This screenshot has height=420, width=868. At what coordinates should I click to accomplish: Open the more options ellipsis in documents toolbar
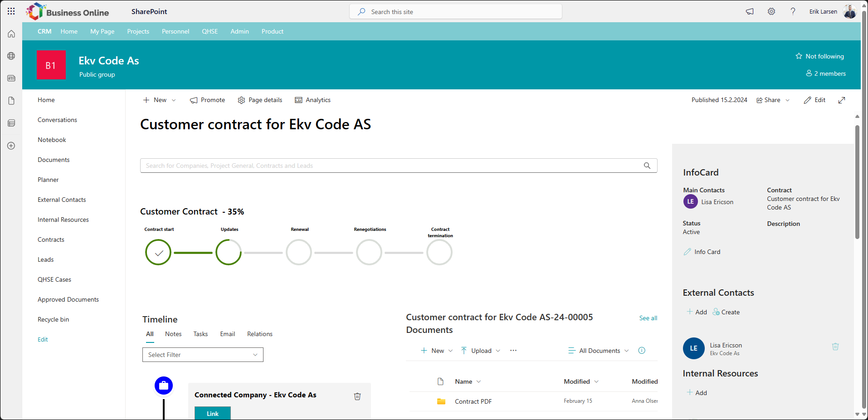coord(513,351)
